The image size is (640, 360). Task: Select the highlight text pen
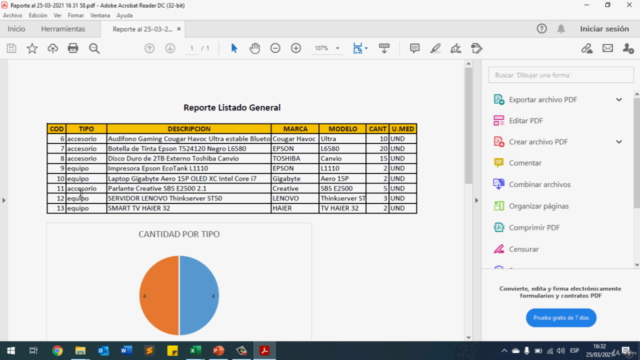pyautogui.click(x=435, y=48)
